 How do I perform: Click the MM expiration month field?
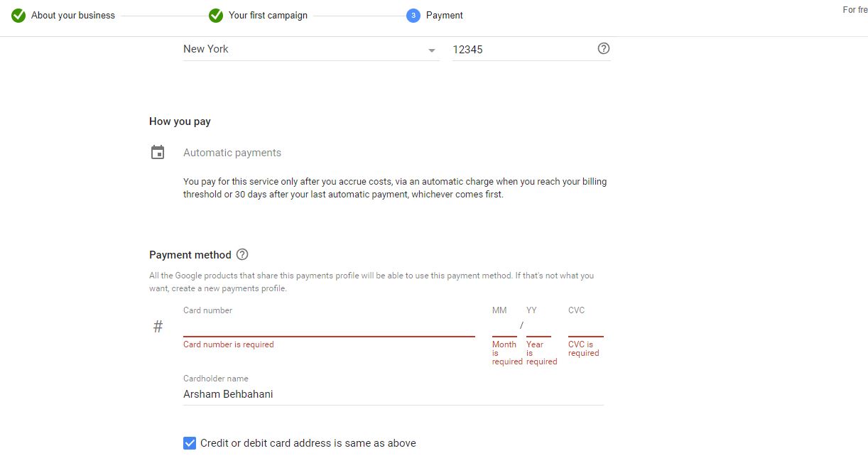504,327
